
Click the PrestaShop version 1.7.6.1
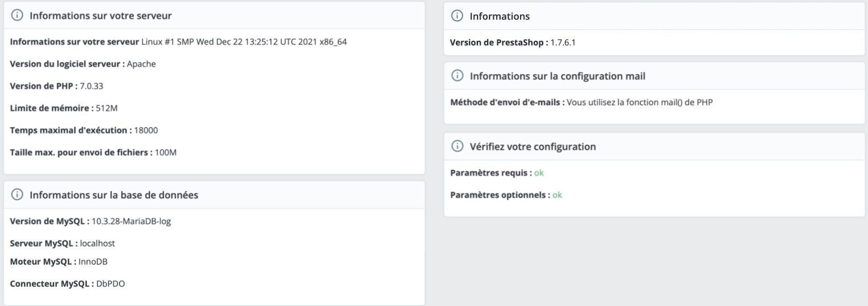pyautogui.click(x=562, y=43)
